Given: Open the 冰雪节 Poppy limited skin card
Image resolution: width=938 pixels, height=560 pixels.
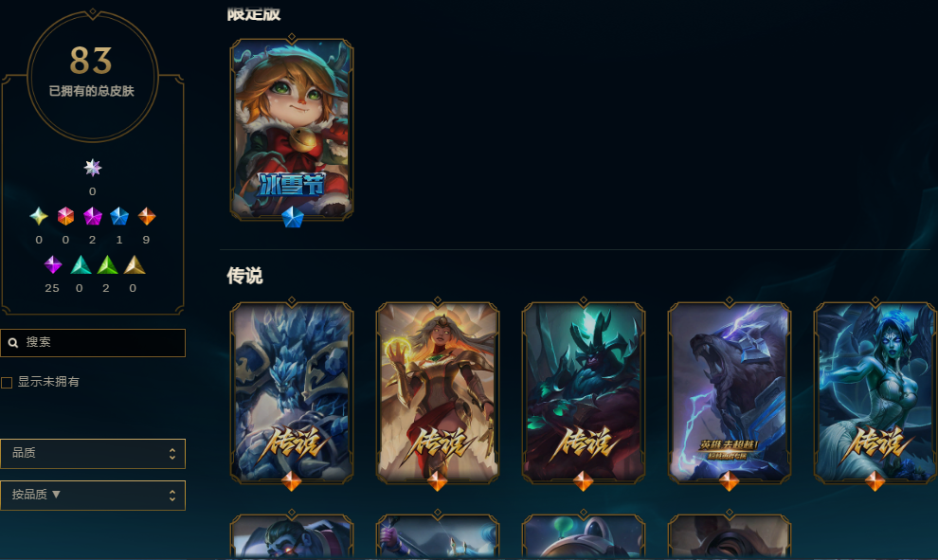Looking at the screenshot, I should pos(292,129).
